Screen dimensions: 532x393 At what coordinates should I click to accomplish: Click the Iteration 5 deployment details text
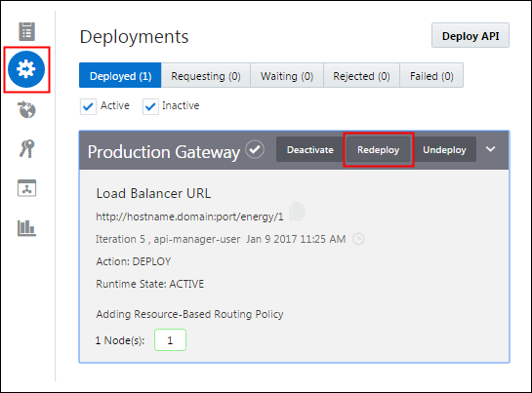click(221, 239)
